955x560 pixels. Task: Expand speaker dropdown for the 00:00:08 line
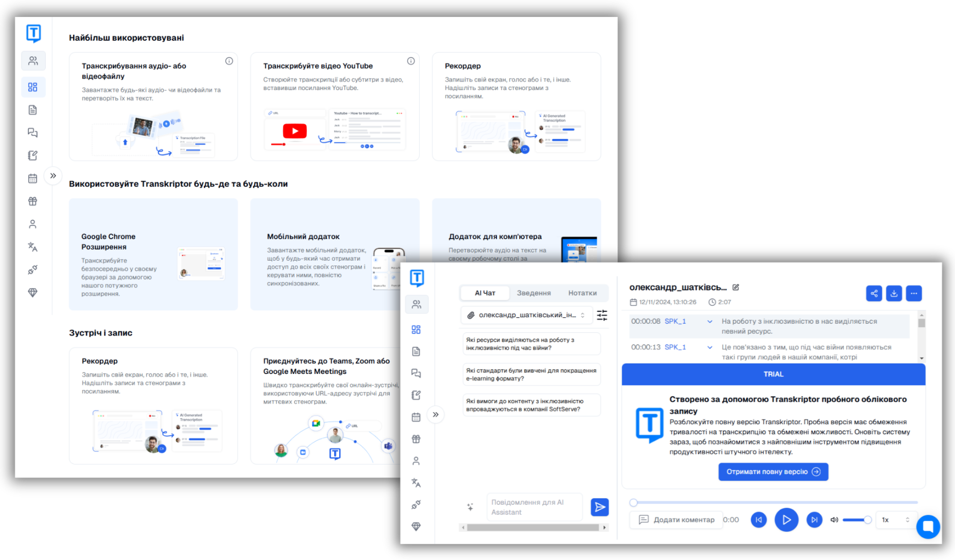[710, 321]
